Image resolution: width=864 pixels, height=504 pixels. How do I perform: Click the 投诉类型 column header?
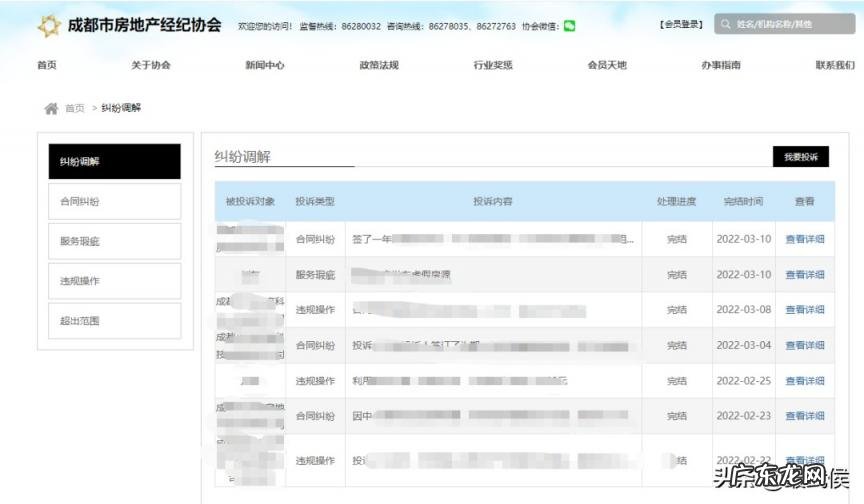(315, 202)
